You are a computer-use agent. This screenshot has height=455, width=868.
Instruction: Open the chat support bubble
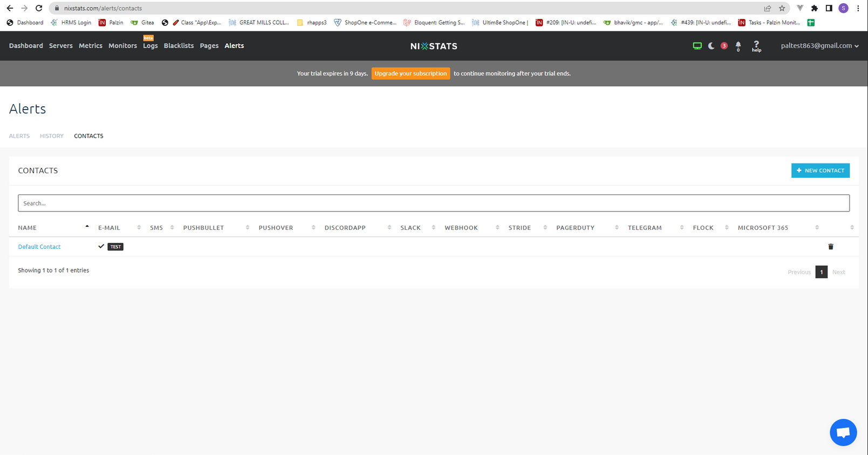(x=843, y=432)
